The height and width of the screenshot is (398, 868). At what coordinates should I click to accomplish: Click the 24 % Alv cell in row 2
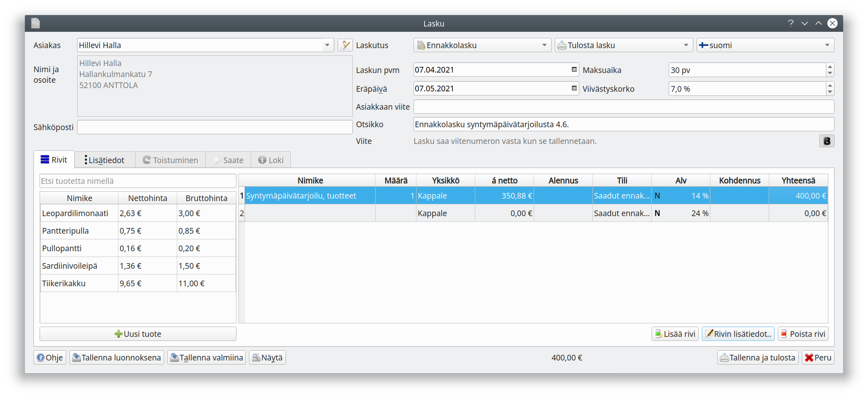[x=681, y=213]
